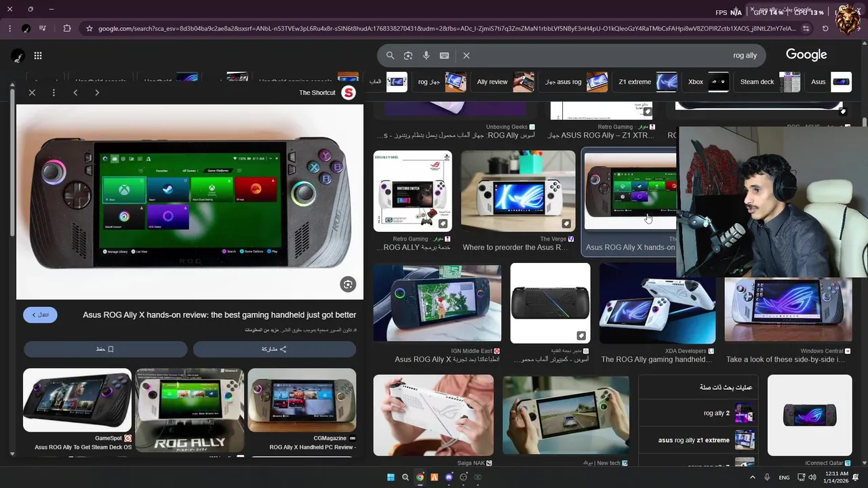Viewport: 868px width, 488px height.
Task: Select related search 'rog ally 2'
Action: [x=698, y=413]
